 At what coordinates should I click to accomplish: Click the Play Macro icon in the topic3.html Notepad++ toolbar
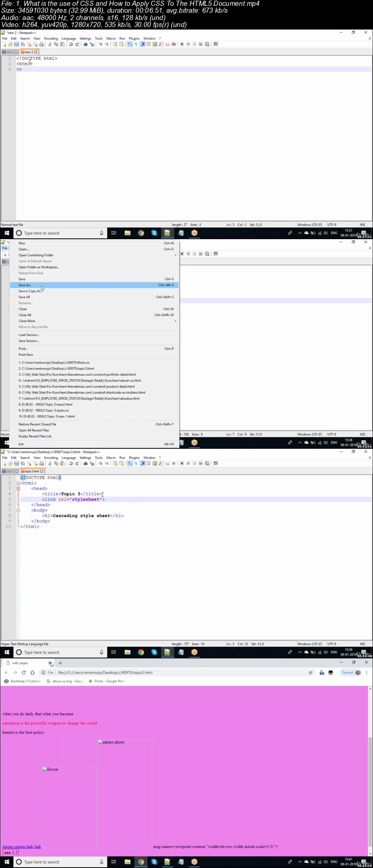click(195, 463)
